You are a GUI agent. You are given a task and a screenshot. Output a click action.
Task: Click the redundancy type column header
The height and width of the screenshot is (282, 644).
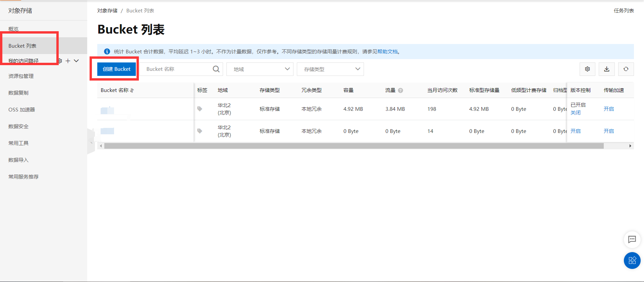pos(312,90)
